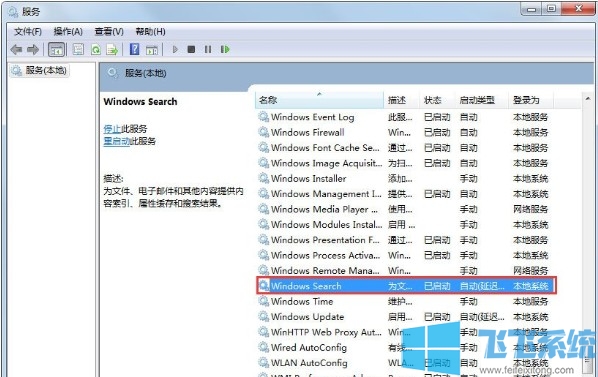598x377 pixels.
Task: Click gear icon of Wired AutoConfig
Action: click(264, 347)
